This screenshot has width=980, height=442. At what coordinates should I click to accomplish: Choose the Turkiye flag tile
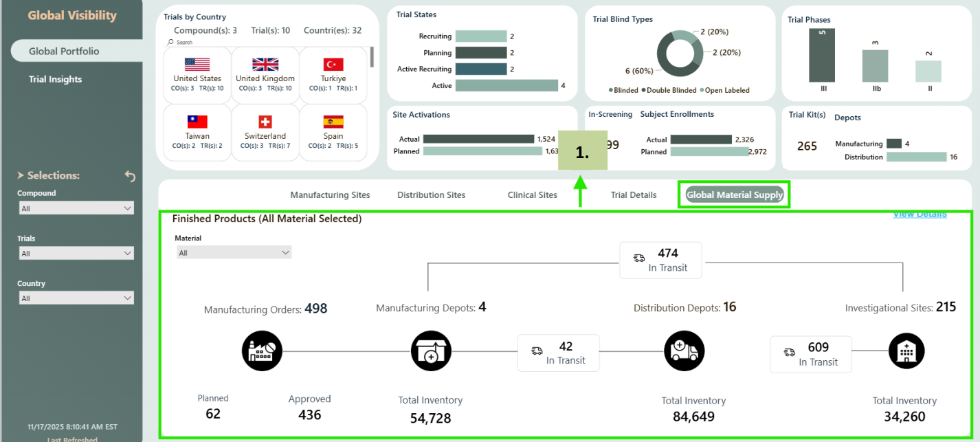(x=333, y=74)
